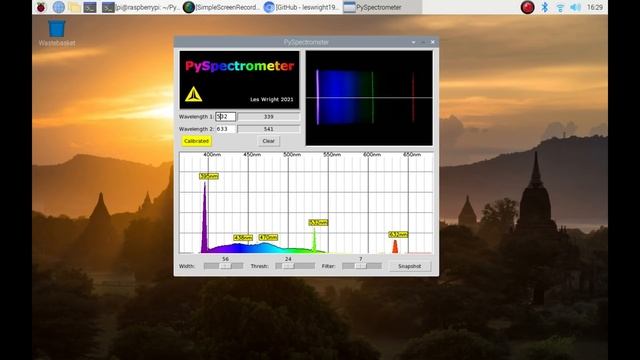Click the 16:29 clock in the panel
Image resolution: width=640 pixels, height=360 pixels.
(594, 7)
